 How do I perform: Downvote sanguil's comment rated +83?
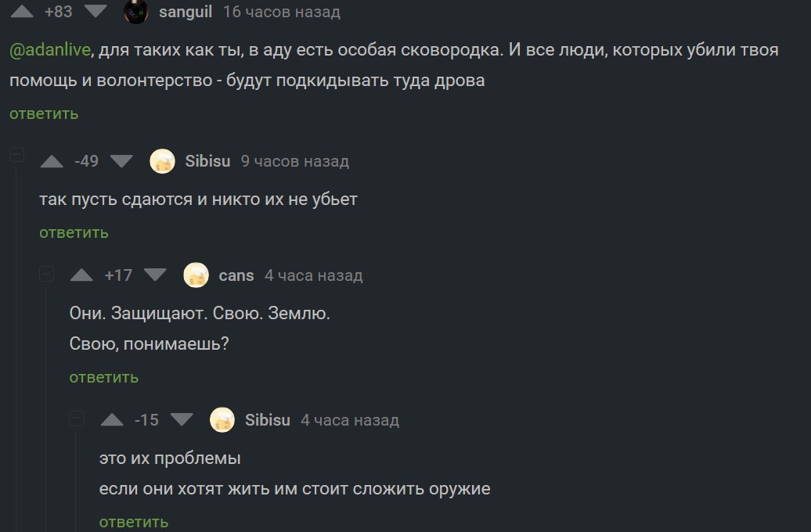96,11
